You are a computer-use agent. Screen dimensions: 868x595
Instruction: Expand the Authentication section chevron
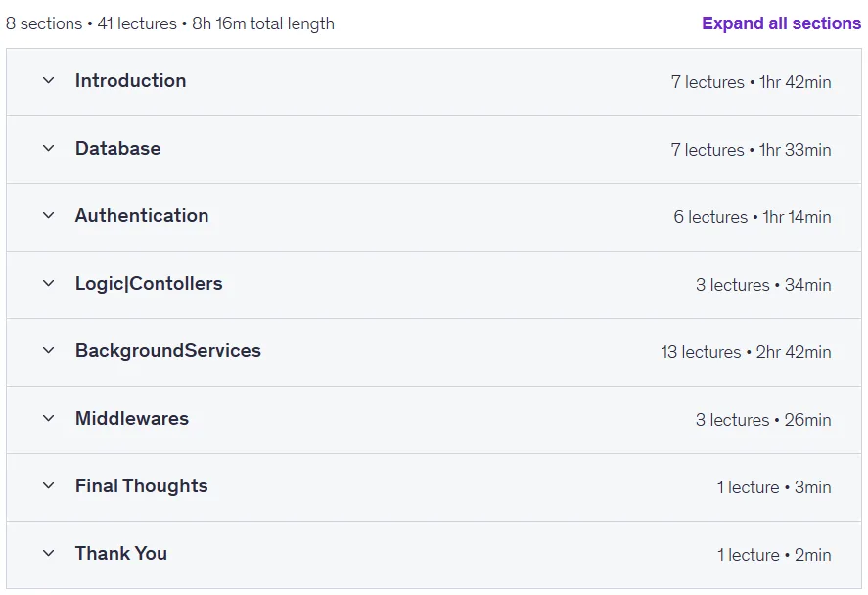point(49,216)
